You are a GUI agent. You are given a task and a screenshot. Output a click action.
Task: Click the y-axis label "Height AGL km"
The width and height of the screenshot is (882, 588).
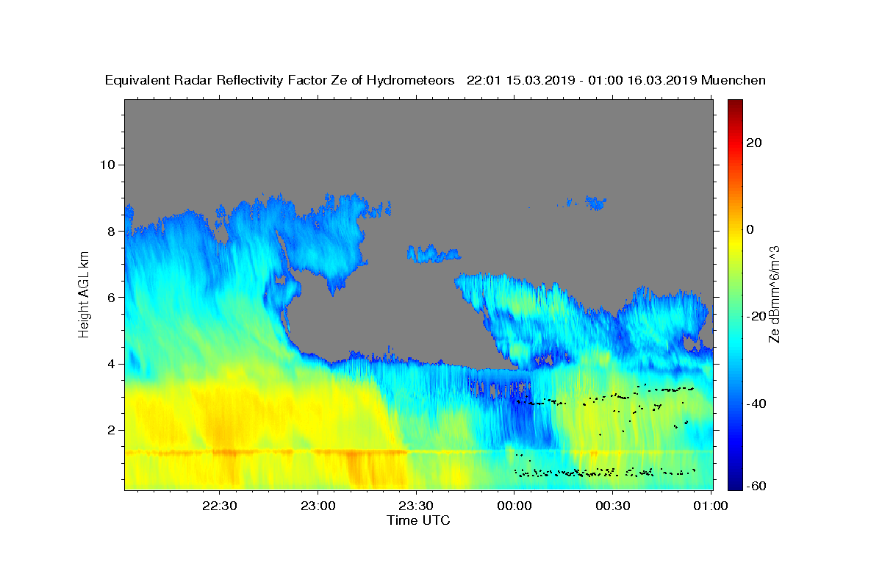pos(84,294)
